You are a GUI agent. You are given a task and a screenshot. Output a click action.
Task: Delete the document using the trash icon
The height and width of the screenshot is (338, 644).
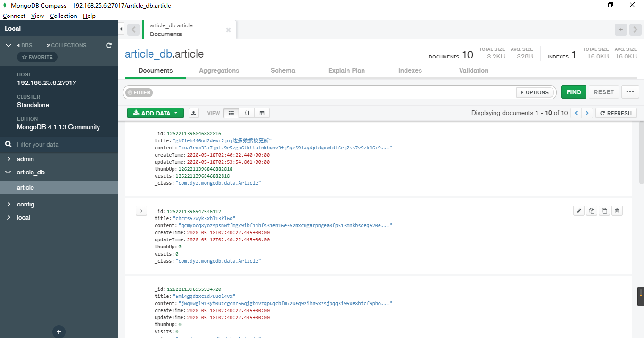tap(617, 211)
